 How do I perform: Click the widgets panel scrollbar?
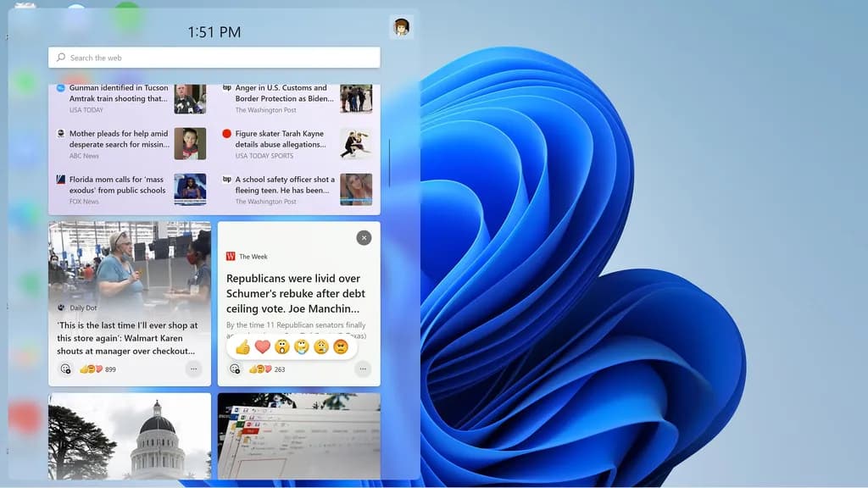point(389,163)
